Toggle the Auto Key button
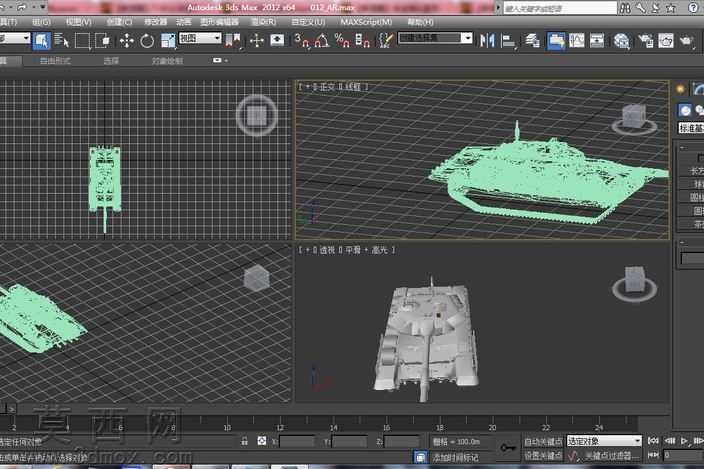The height and width of the screenshot is (469, 704). 543,442
